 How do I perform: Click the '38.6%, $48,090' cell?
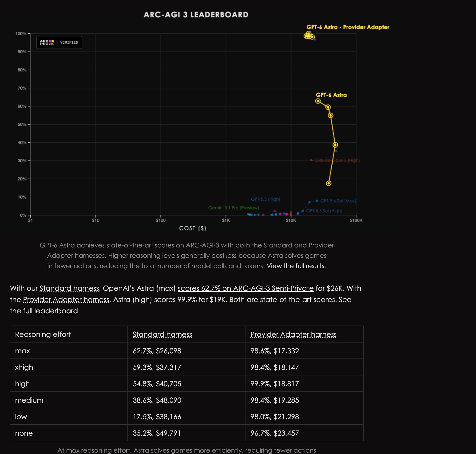click(x=186, y=400)
